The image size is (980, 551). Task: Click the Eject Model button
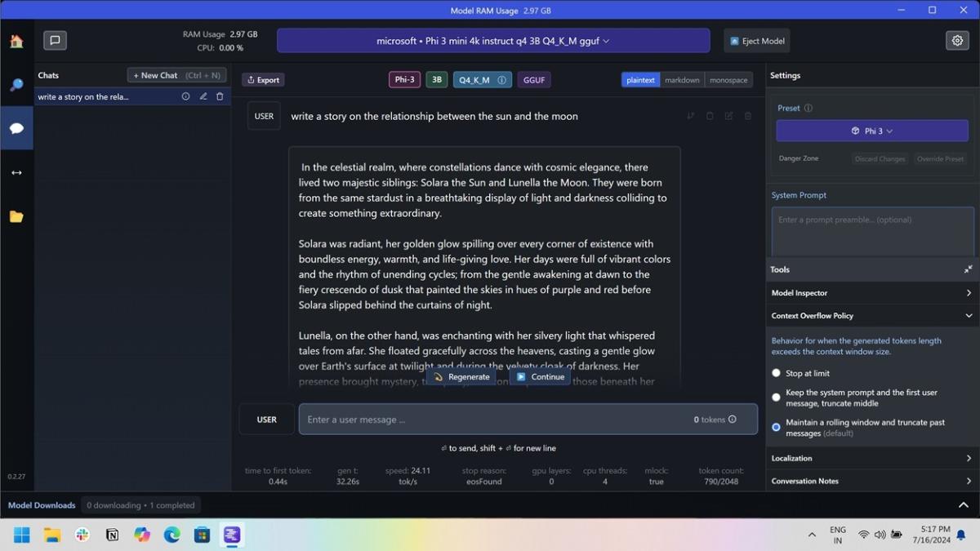click(x=757, y=41)
